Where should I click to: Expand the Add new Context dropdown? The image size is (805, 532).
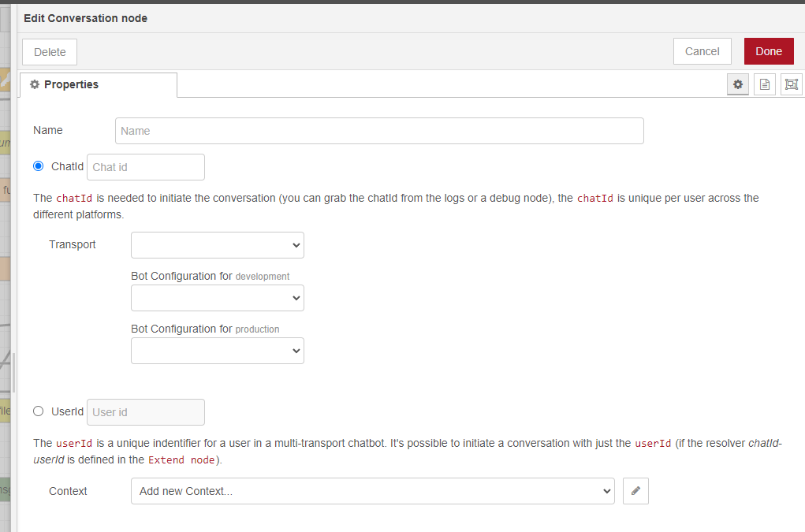[371, 490]
